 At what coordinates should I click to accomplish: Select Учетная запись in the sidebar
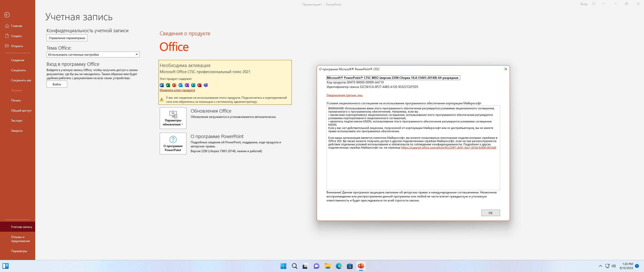[x=18, y=227]
